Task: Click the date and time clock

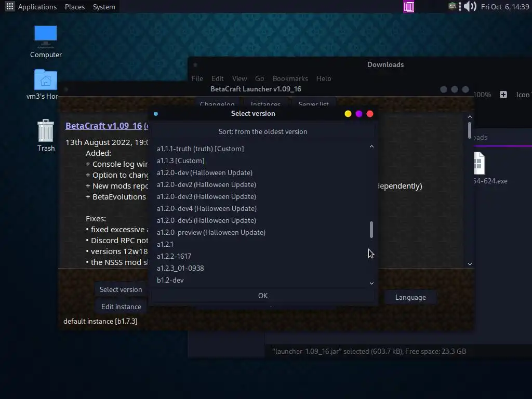Action: tap(505, 7)
